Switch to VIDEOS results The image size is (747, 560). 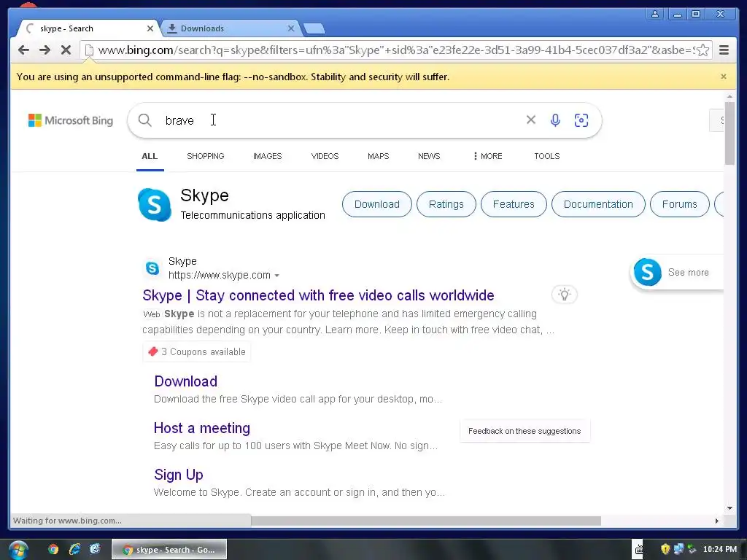(x=325, y=156)
